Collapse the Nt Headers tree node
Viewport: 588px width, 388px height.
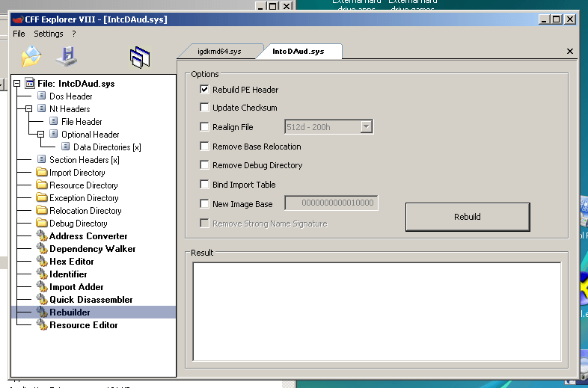coord(29,109)
